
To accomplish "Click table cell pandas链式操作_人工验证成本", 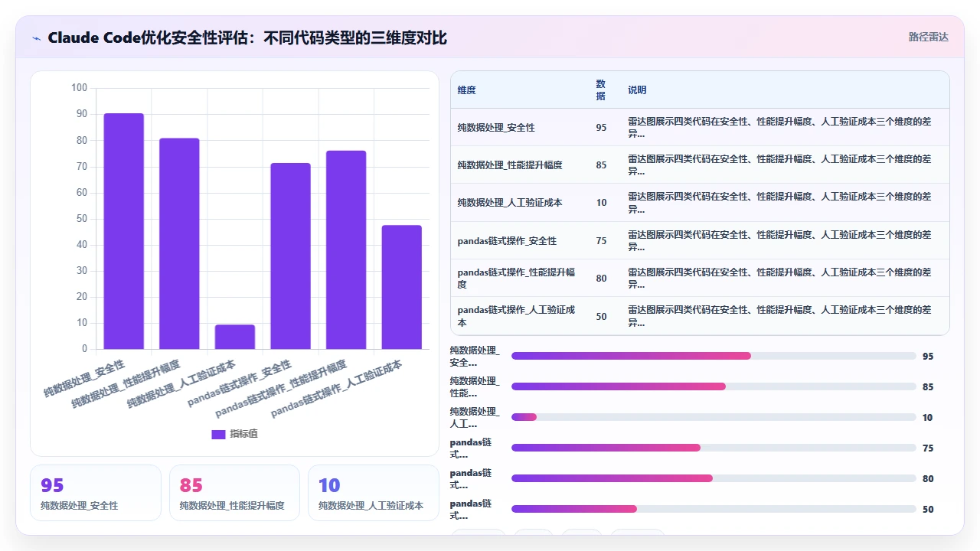I will tap(516, 316).
